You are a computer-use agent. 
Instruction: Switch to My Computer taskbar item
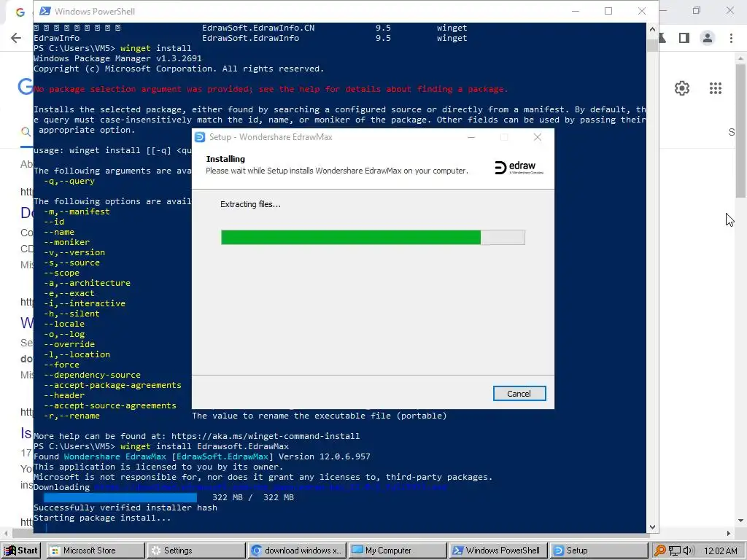[398, 551]
